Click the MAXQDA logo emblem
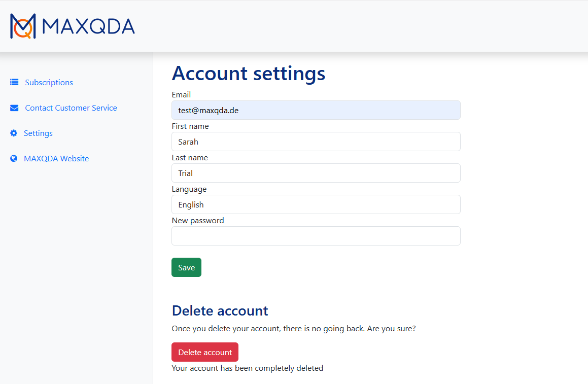Image resolution: width=588 pixels, height=384 pixels. 23,26
